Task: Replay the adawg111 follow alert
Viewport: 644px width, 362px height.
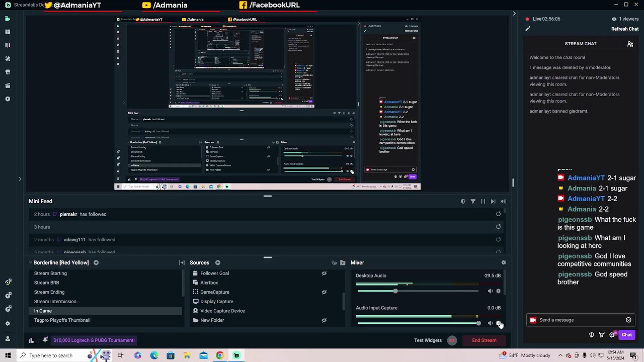Action: pos(498,240)
